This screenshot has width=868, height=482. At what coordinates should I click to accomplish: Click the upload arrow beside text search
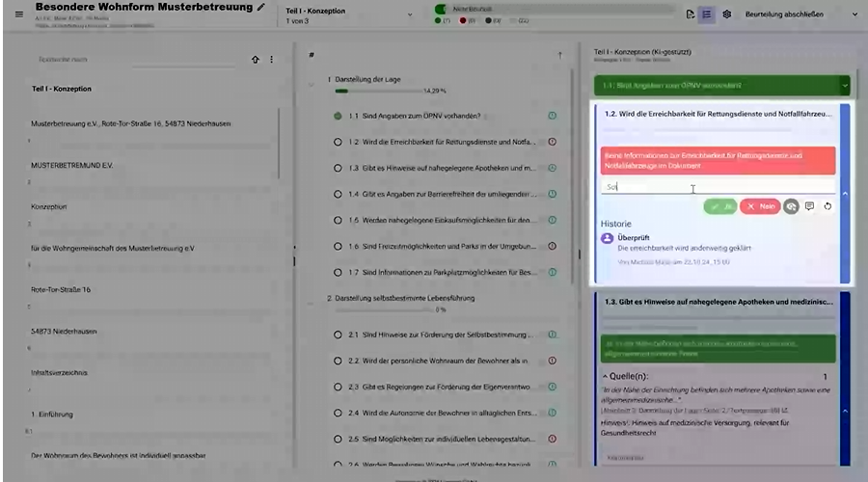tap(256, 59)
